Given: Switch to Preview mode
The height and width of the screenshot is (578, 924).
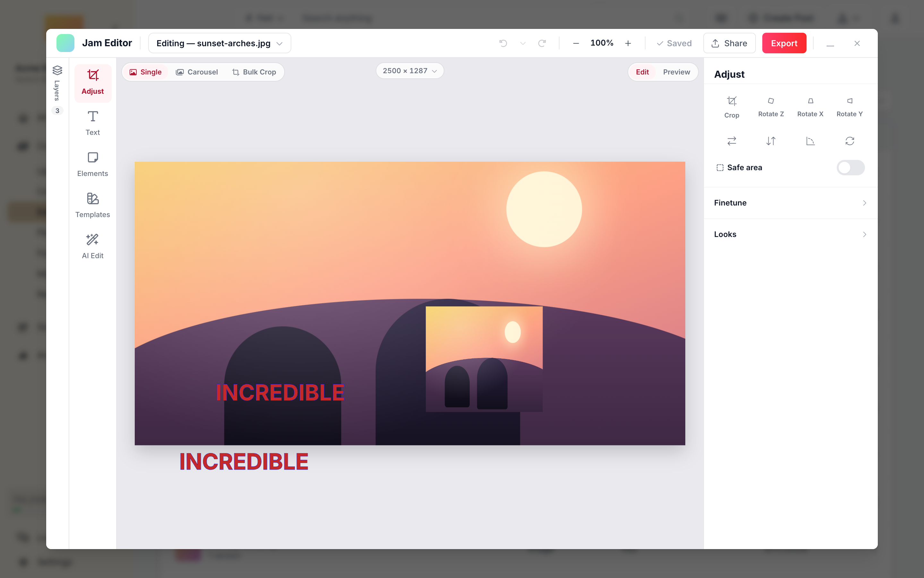Looking at the screenshot, I should 676,72.
